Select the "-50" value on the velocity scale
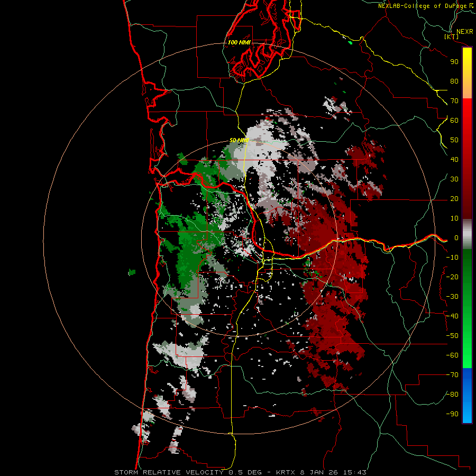Image resolution: width=476 pixels, height=476 pixels. coord(452,336)
